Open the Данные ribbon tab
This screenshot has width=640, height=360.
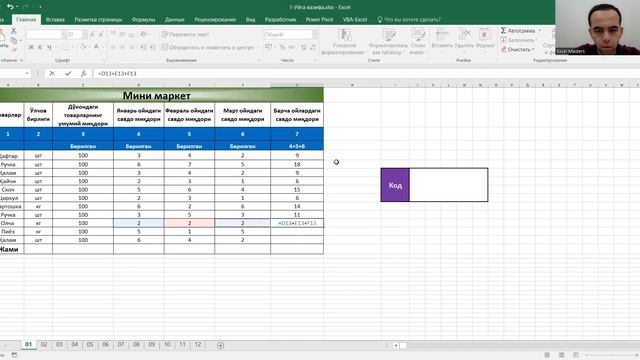click(x=175, y=19)
